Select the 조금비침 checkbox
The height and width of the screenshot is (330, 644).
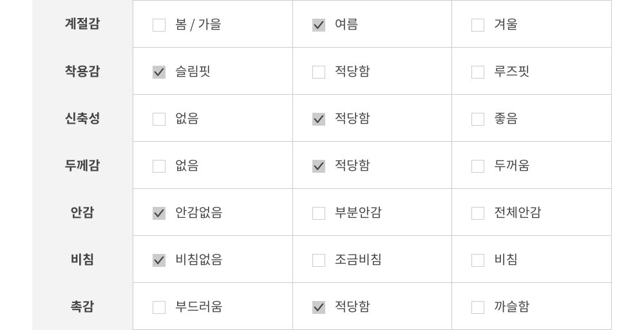[x=319, y=260]
